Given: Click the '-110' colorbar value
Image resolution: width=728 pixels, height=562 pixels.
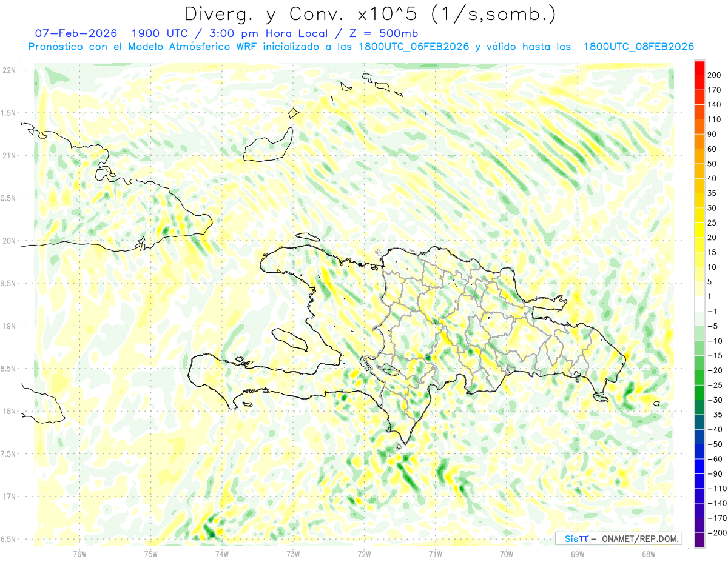Looking at the screenshot, I should (718, 488).
